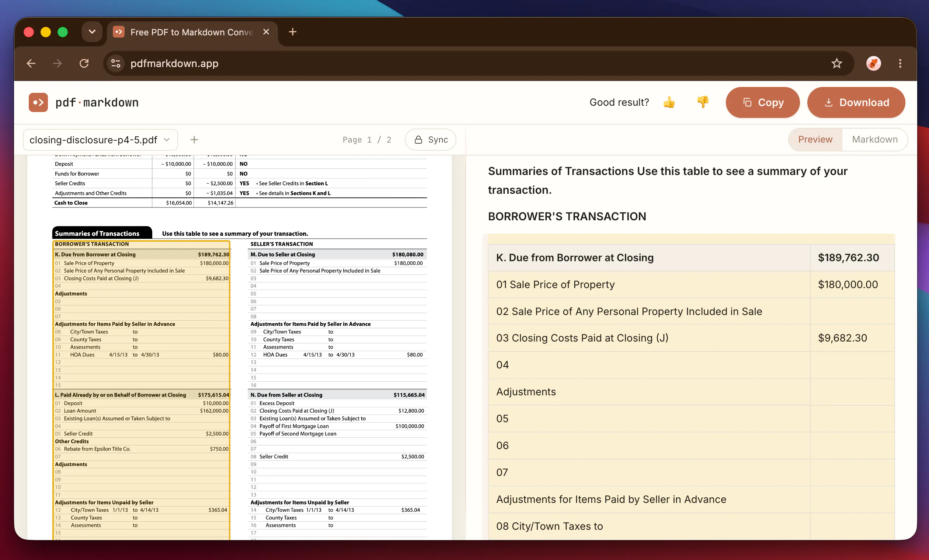Image resolution: width=929 pixels, height=560 pixels.
Task: Click Payoff of Second Mortgage Loan in PDF
Action: click(x=298, y=434)
